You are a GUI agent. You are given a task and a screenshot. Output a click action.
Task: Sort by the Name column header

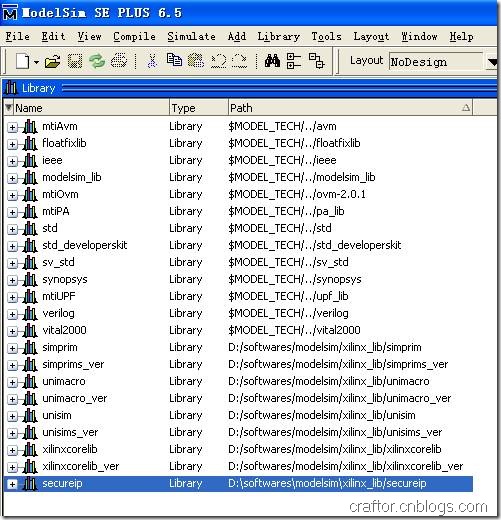click(x=91, y=108)
